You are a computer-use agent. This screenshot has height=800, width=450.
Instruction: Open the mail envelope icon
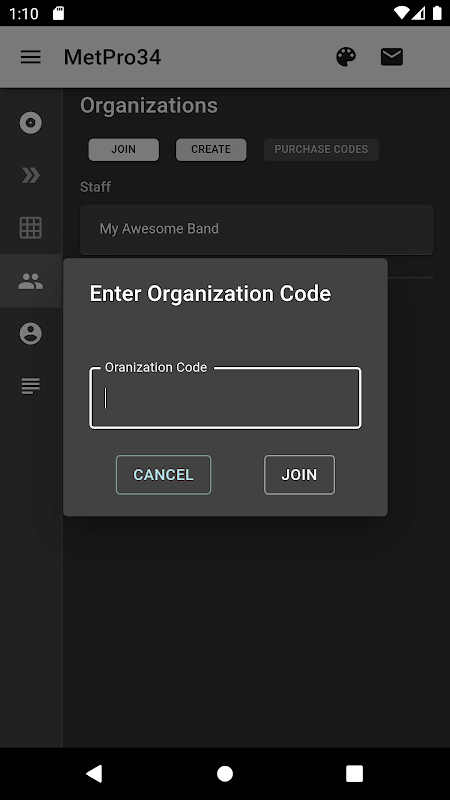pyautogui.click(x=392, y=57)
